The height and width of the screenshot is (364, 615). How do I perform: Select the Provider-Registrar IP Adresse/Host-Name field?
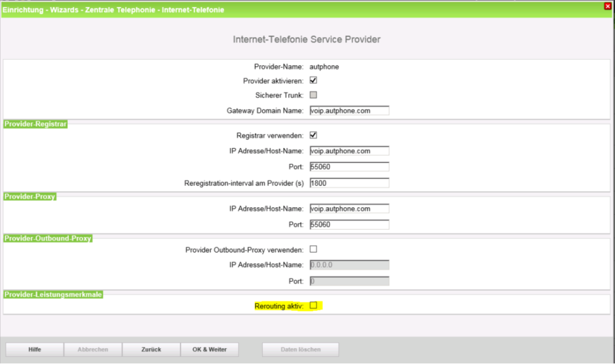[349, 151]
